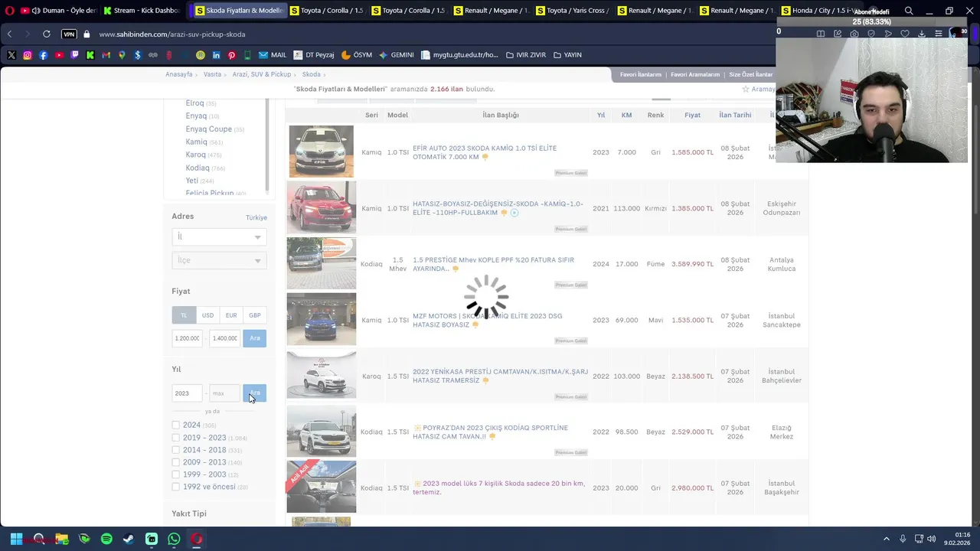Check the 2019 - 2023 year filter

click(x=176, y=438)
